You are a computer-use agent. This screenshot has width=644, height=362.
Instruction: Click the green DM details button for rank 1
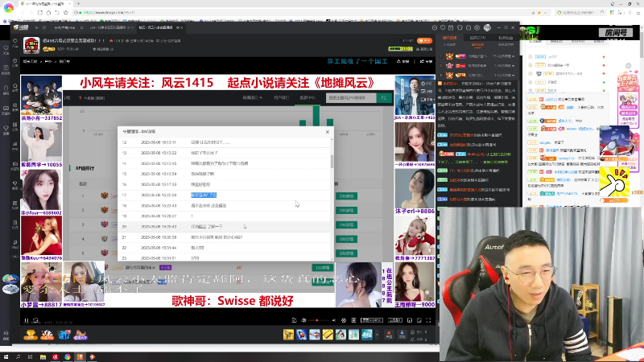[347, 196]
